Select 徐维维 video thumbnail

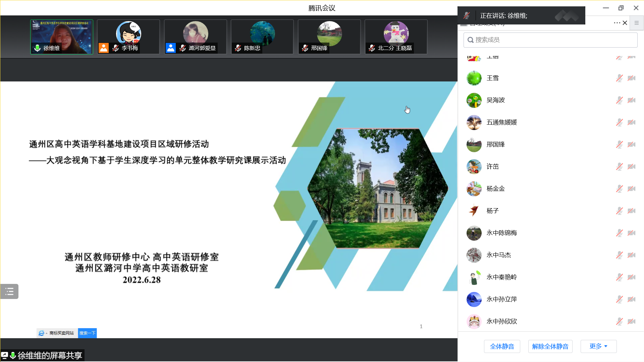[62, 37]
